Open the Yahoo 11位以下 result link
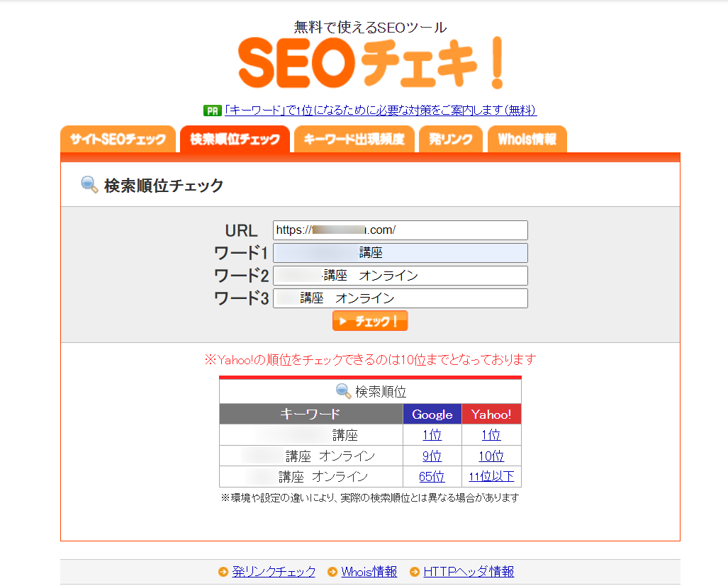 pyautogui.click(x=491, y=476)
